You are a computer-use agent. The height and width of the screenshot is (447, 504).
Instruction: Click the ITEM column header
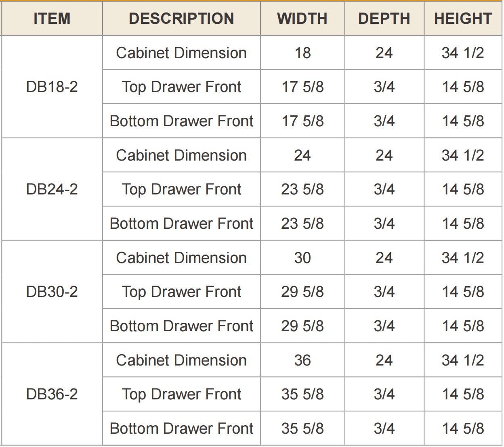[x=52, y=19]
